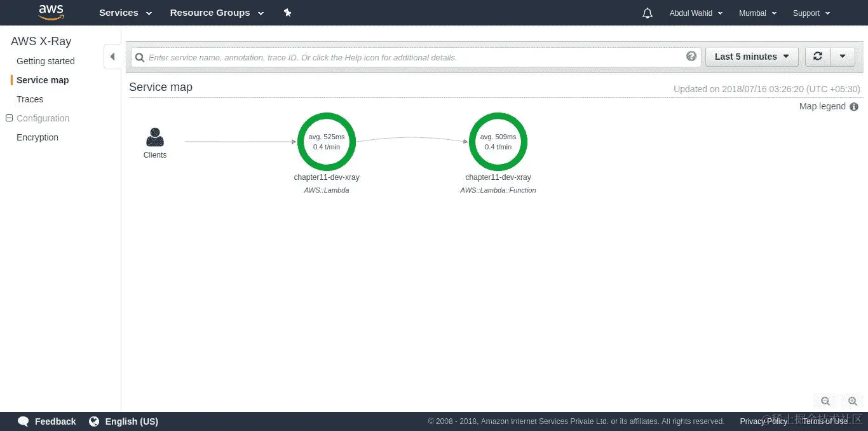
Task: Click the Map legend label
Action: 822,106
